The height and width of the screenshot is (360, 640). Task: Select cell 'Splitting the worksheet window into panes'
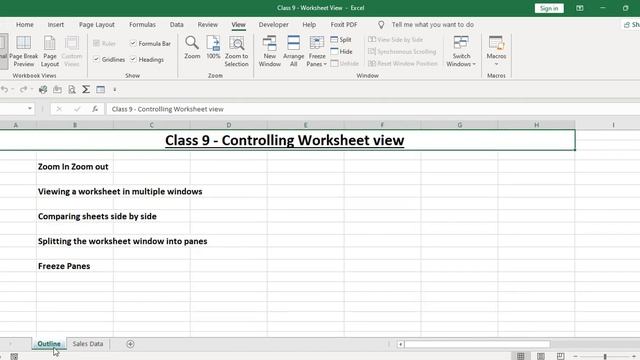(x=122, y=241)
